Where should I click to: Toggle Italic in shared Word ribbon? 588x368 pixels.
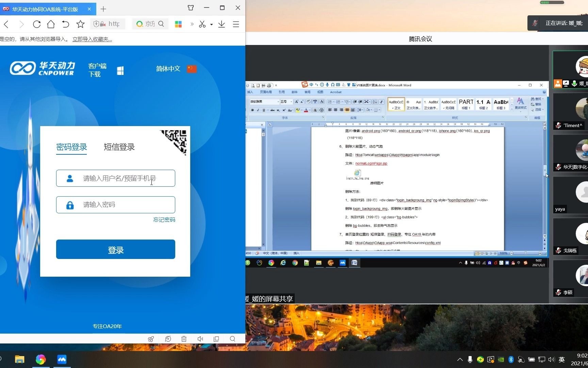(x=258, y=110)
